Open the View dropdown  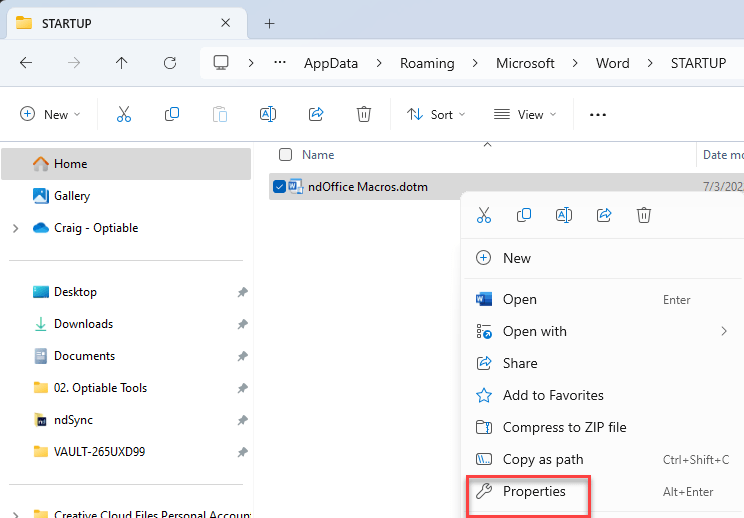(x=525, y=114)
